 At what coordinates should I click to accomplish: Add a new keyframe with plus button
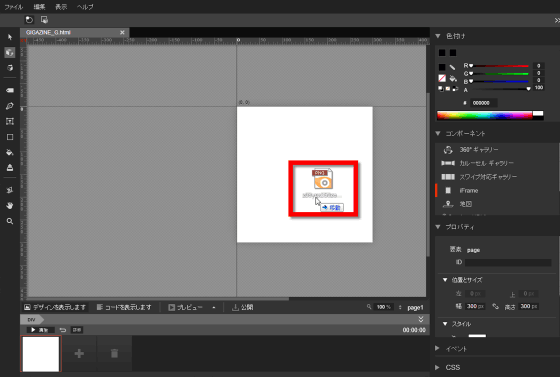79,353
